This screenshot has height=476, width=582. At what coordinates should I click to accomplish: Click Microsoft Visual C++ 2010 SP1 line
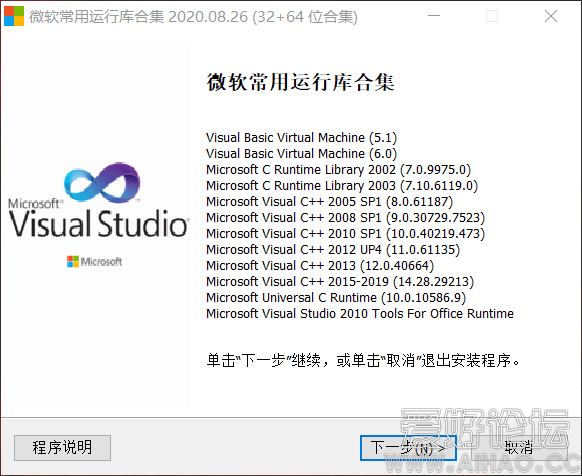tap(346, 234)
